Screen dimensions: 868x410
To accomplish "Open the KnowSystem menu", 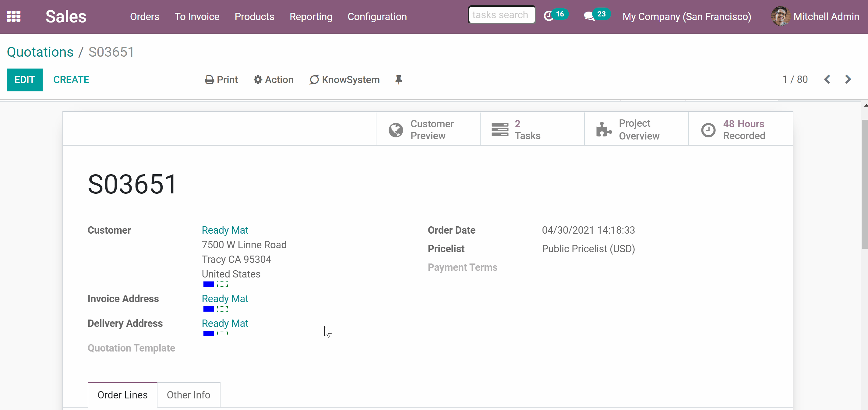I will point(344,80).
